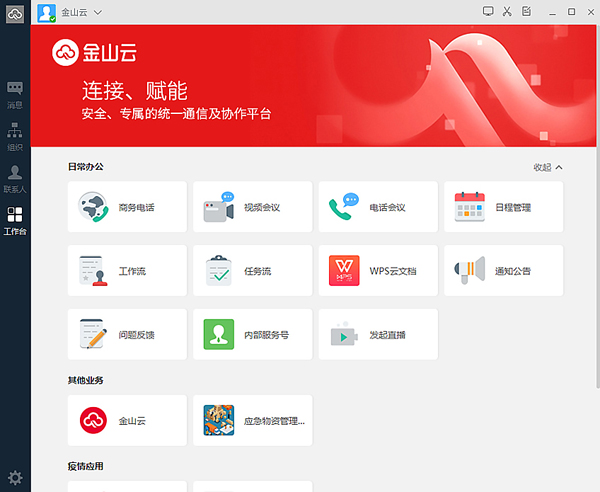Click the 工作流 label

(132, 271)
